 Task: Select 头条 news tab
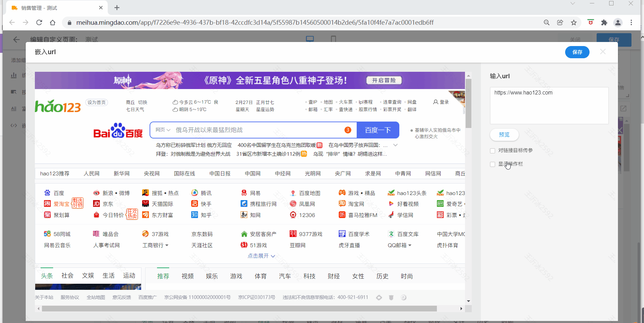(x=47, y=276)
